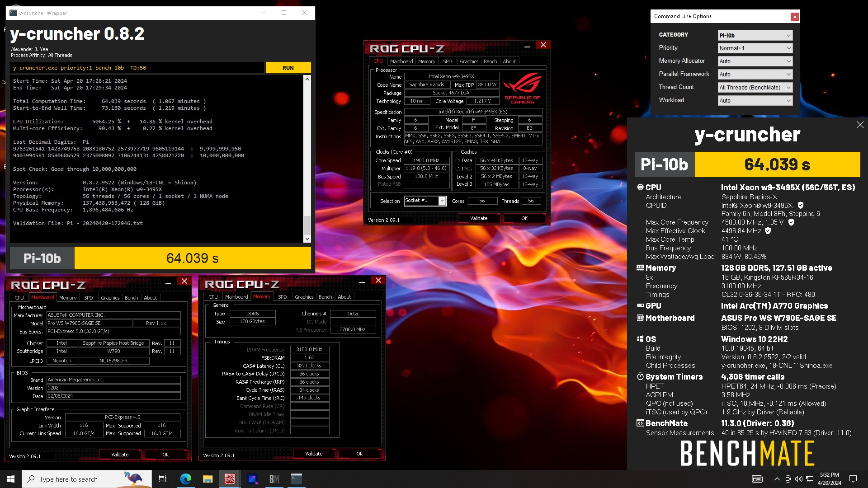This screenshot has height=488, width=868.
Task: Click OK in the CPU tab CPU-Z window
Action: pos(524,218)
